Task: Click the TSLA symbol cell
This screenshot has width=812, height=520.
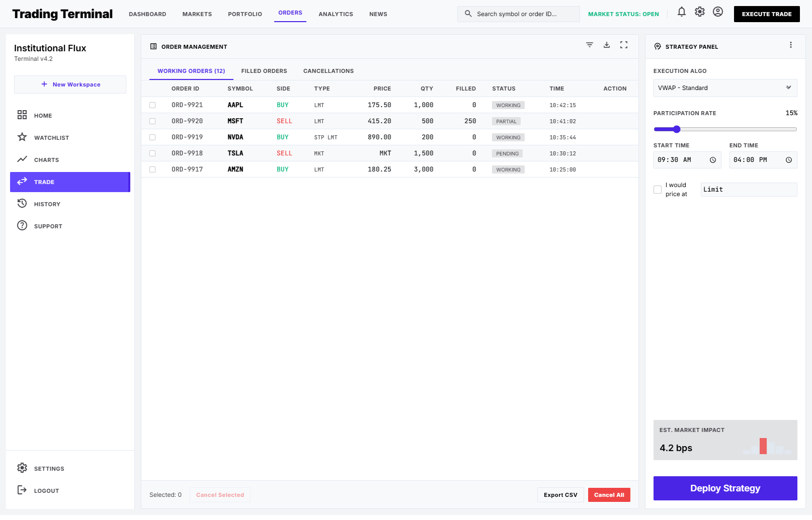Action: click(235, 153)
